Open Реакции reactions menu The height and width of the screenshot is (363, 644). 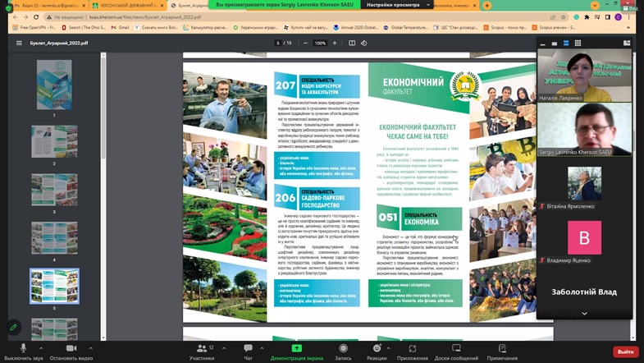point(377,352)
